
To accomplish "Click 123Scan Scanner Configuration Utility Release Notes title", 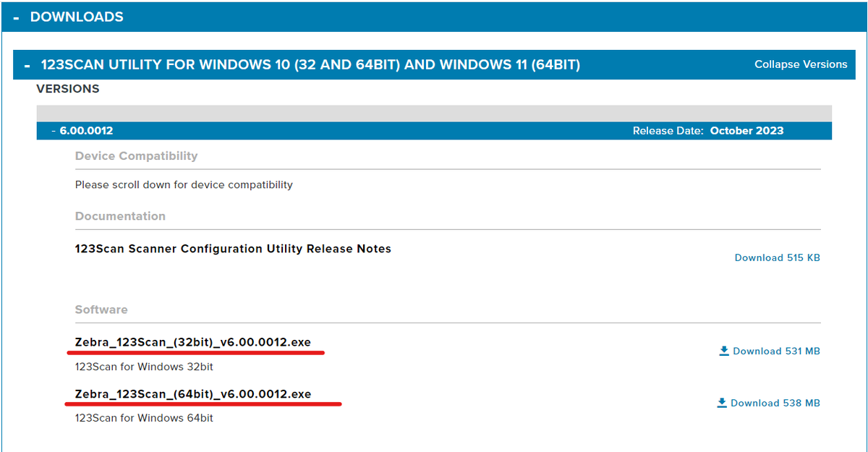I will [233, 249].
